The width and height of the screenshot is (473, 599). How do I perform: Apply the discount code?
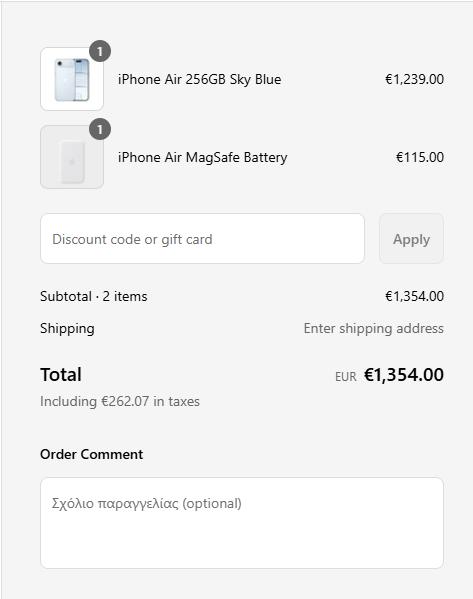point(411,239)
